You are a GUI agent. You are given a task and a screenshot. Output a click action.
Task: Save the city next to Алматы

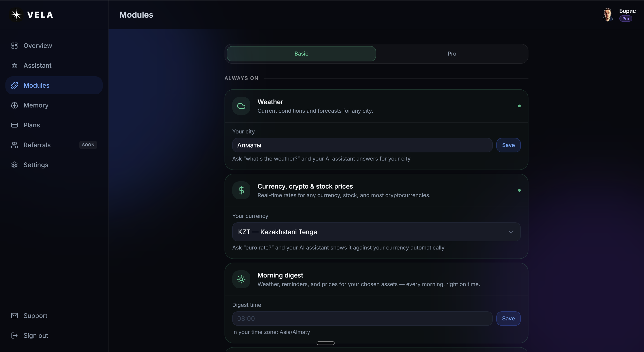(508, 145)
